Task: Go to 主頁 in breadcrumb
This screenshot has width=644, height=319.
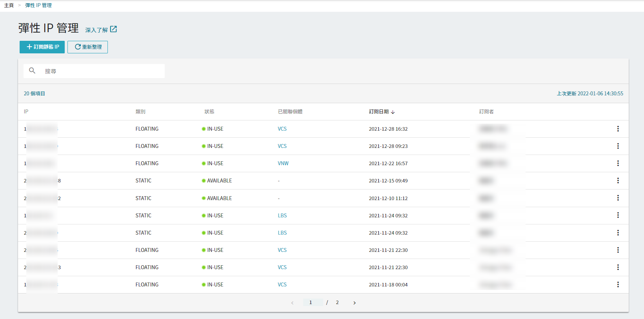Action: coord(9,5)
